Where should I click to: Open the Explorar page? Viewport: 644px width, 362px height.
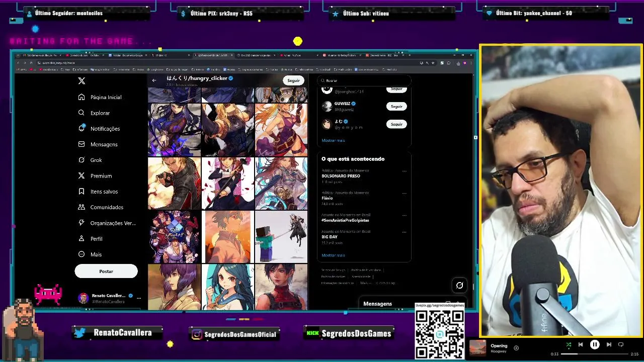pyautogui.click(x=94, y=113)
